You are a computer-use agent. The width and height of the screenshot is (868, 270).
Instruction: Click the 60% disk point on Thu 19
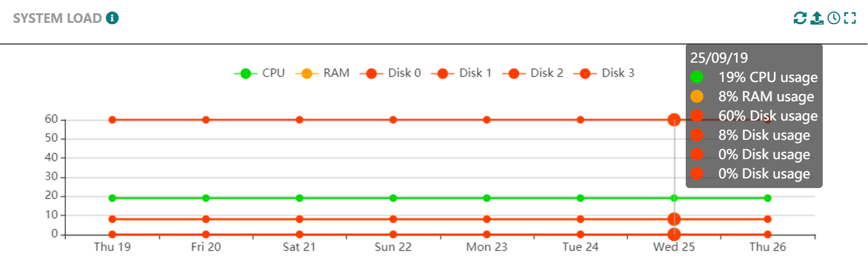point(112,120)
